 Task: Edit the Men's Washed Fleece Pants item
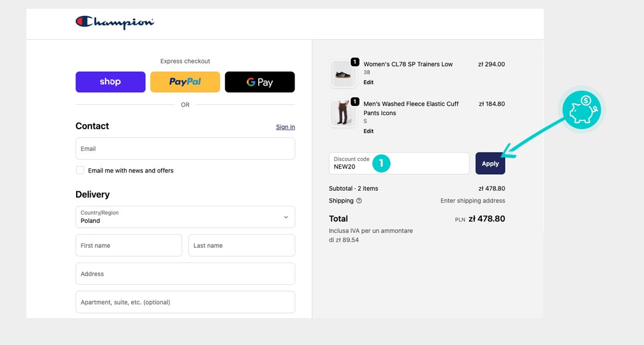click(368, 131)
